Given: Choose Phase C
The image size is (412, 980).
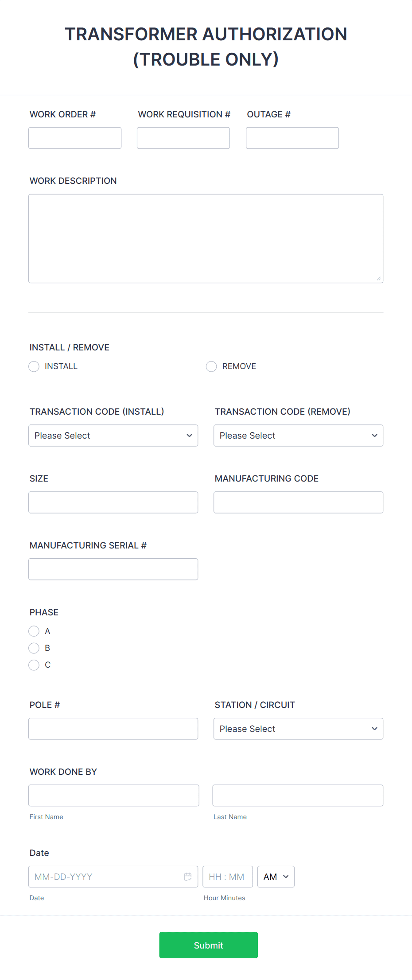Looking at the screenshot, I should [x=34, y=665].
